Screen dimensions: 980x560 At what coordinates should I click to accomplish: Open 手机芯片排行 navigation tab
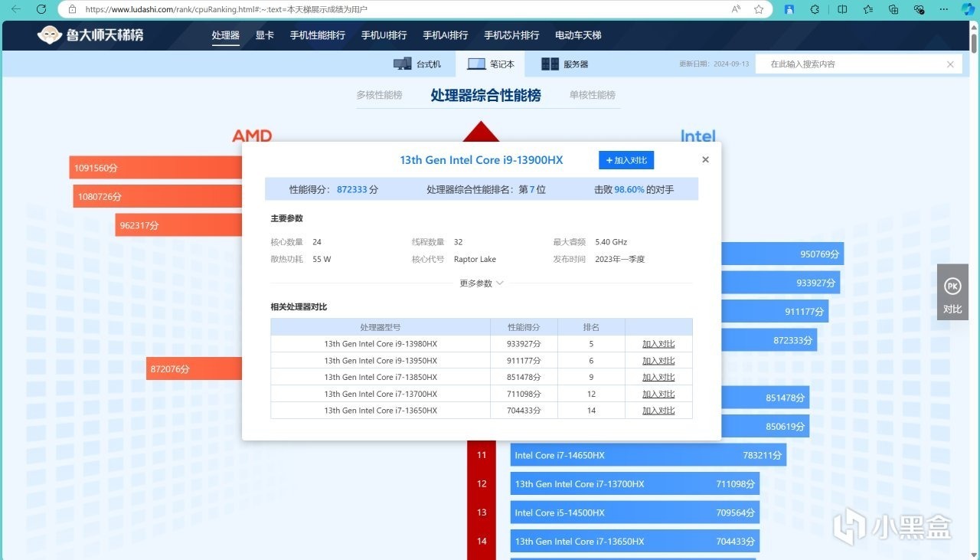pyautogui.click(x=511, y=35)
